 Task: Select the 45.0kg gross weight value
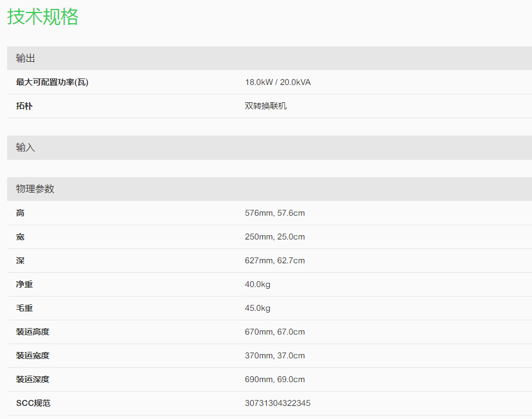coord(257,308)
